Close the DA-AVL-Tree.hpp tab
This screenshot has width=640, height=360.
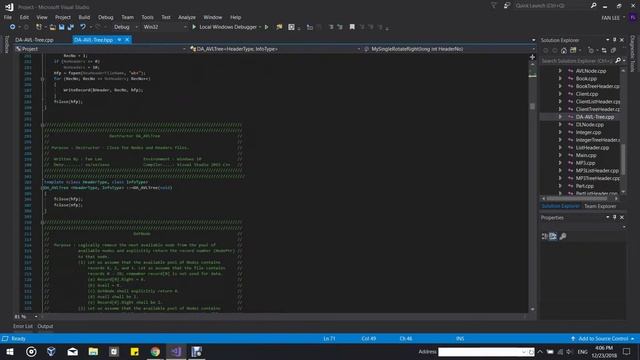127,40
